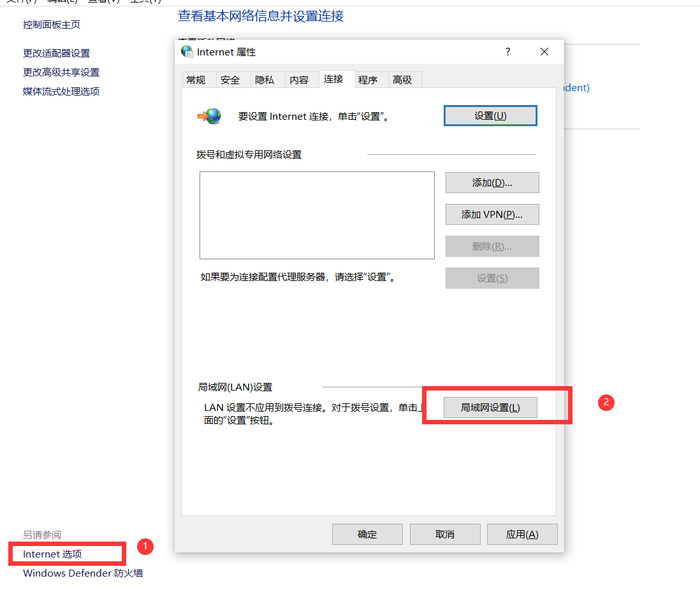Switch to the 隐私 tab
Image resolution: width=700 pixels, height=590 pixels.
[x=266, y=80]
